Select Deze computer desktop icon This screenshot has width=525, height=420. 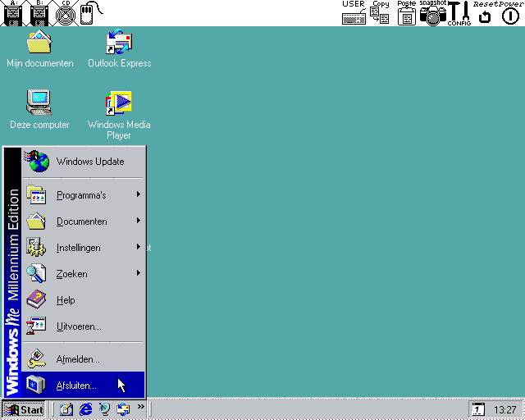39,110
